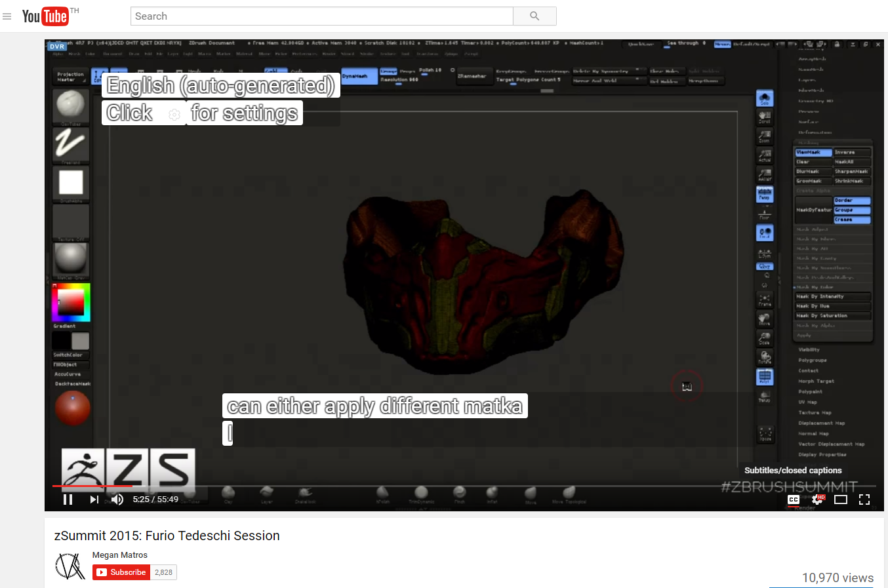Enter full screen mode
This screenshot has width=888, height=588.
(x=864, y=500)
